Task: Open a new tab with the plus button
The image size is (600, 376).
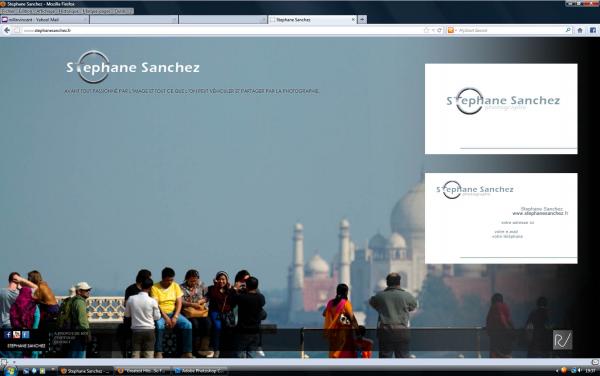Action: (362, 20)
